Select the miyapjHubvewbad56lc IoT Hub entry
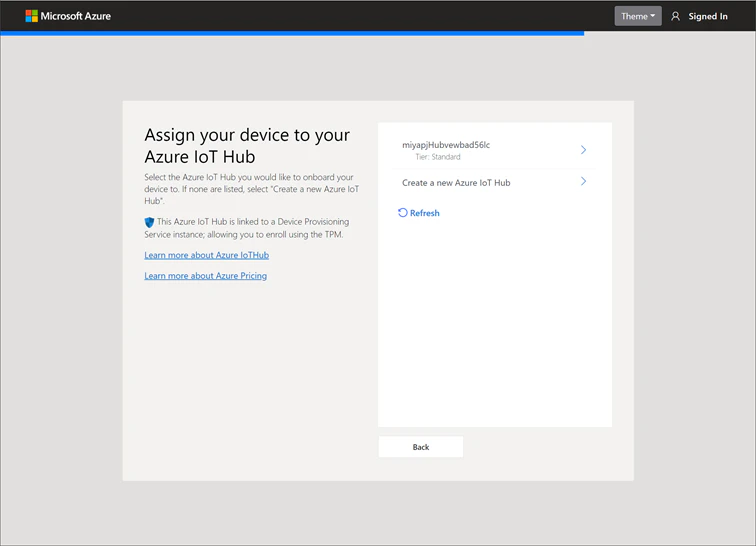The image size is (756, 546). click(x=494, y=150)
